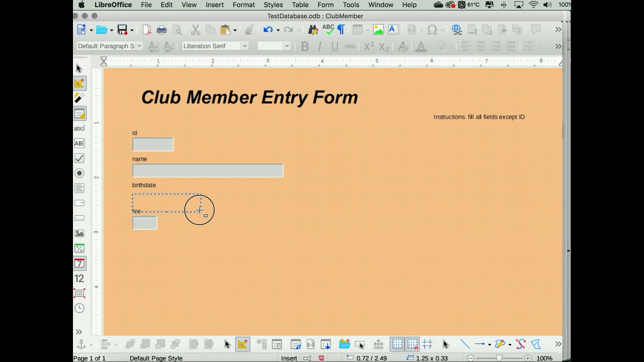Insert a text box

(393, 30)
